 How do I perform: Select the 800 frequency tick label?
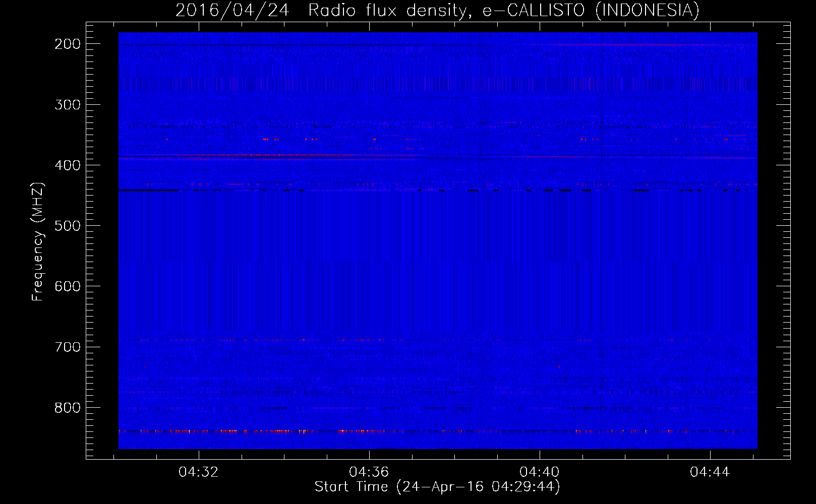coord(68,407)
